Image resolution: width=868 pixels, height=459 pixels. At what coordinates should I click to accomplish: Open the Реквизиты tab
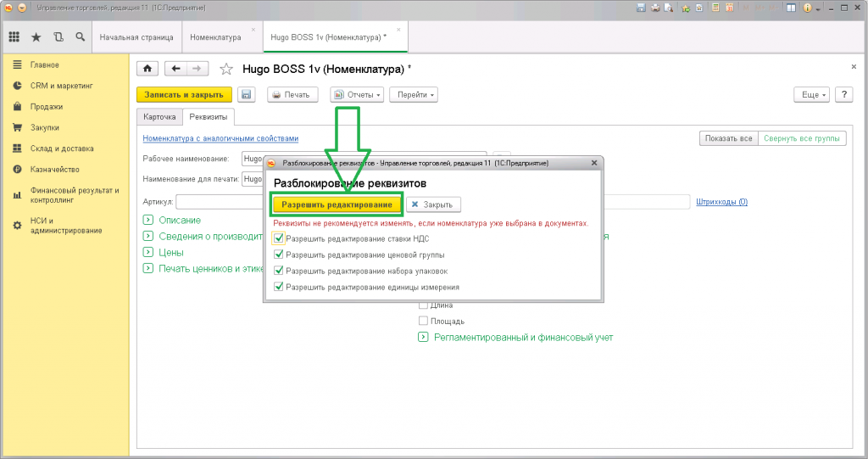[x=209, y=117]
